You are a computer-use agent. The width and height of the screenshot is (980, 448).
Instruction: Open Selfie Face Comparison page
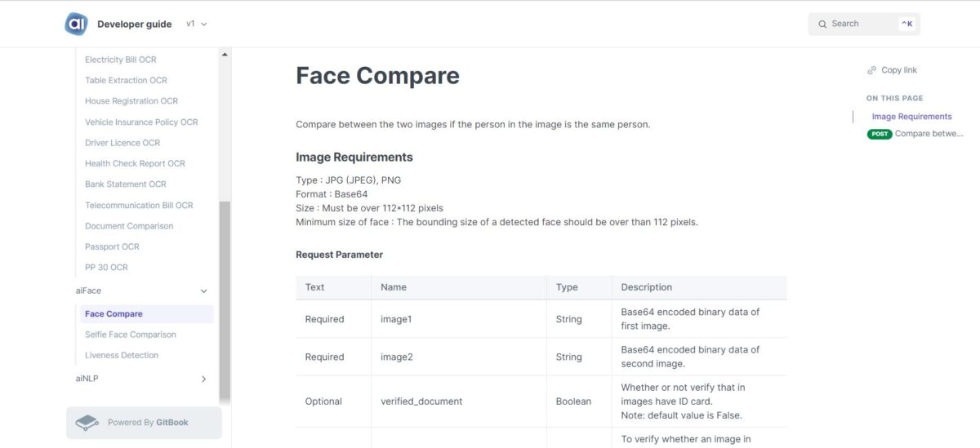pos(131,335)
